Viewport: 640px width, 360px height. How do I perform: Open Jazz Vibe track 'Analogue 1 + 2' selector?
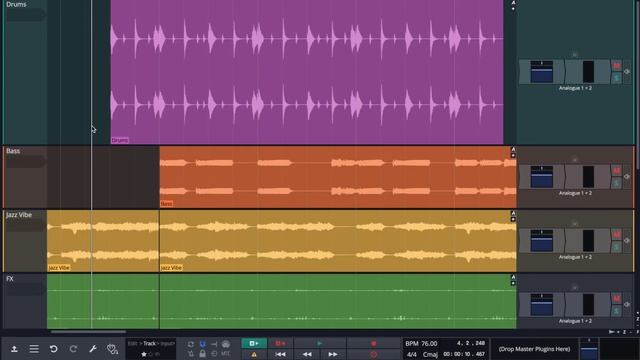[575, 257]
